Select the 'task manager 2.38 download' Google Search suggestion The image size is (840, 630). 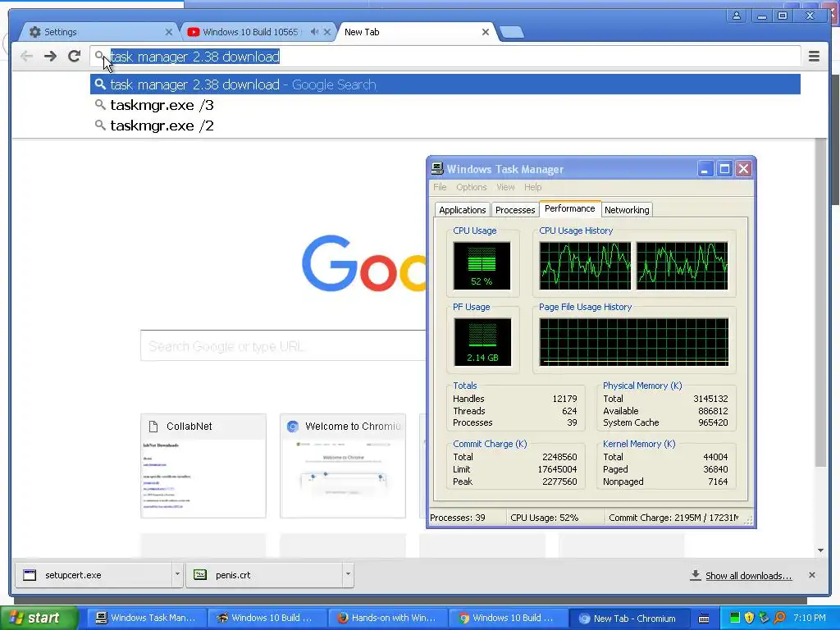point(445,84)
